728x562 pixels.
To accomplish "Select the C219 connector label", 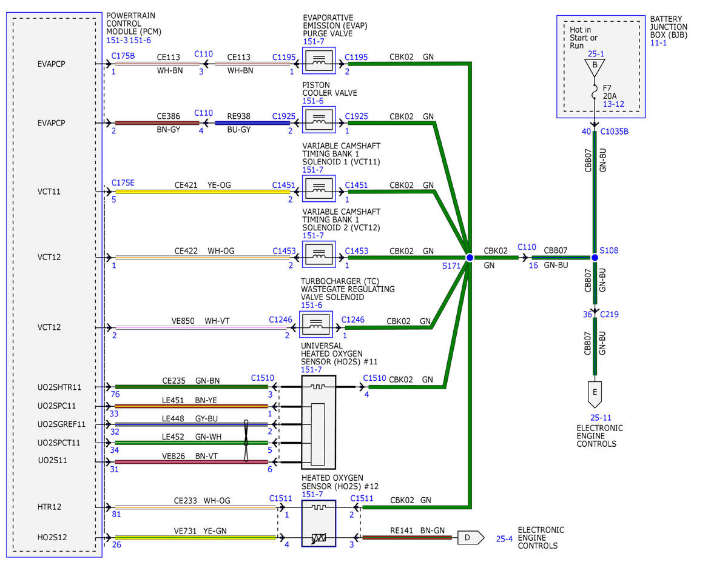I will tap(610, 315).
